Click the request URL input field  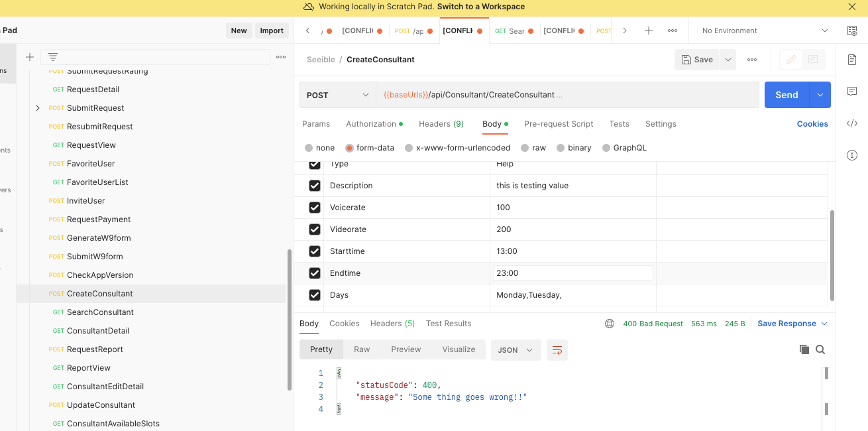pos(567,95)
